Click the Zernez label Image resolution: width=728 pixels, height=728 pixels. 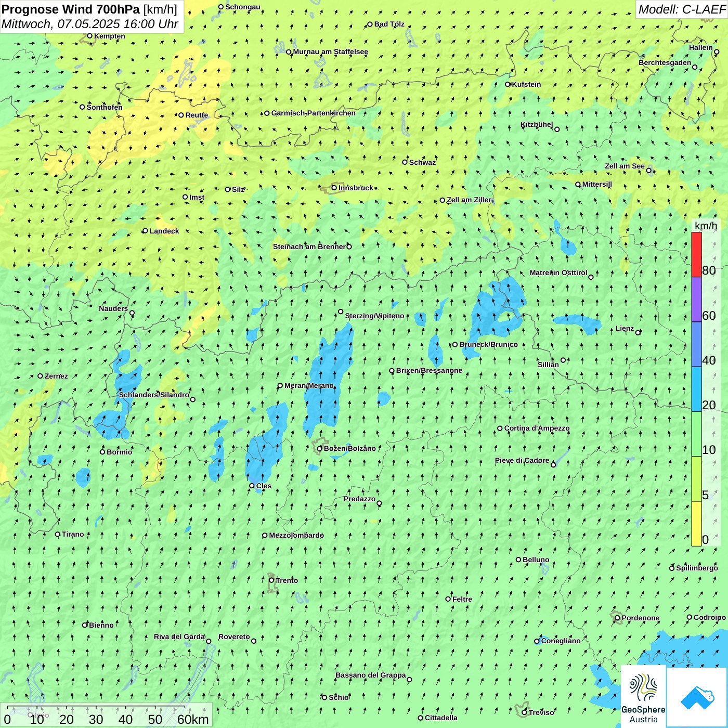(56, 376)
